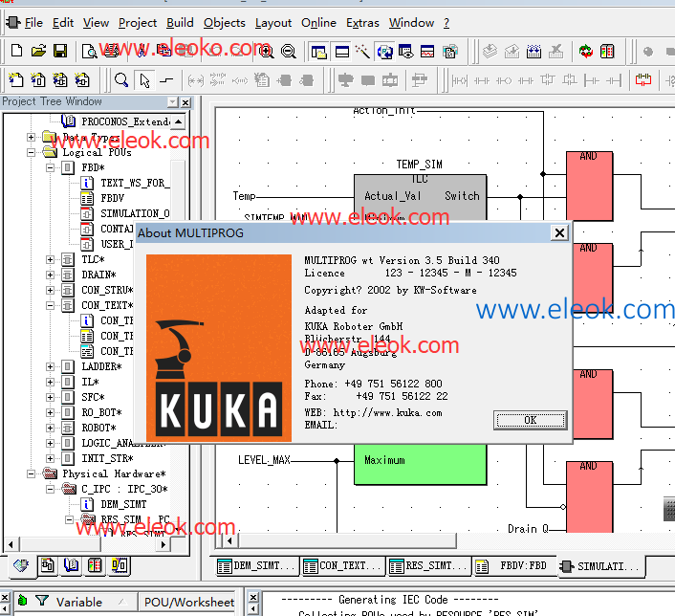The image size is (675, 616).
Task: Switch to the Instances tab icon under tree
Action: (x=120, y=565)
